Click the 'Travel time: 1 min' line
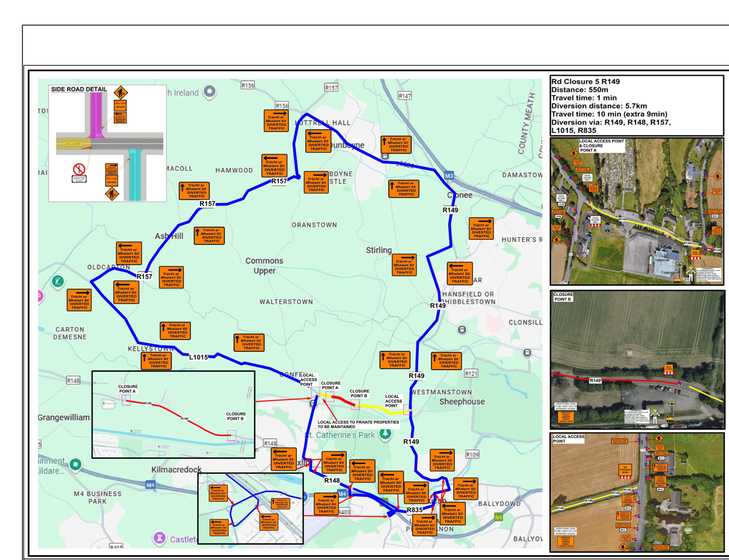 tap(584, 98)
